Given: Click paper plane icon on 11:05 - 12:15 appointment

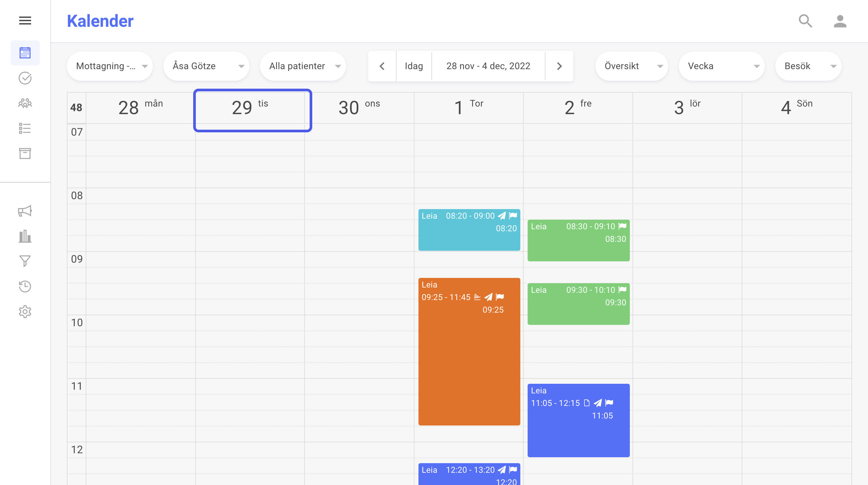Looking at the screenshot, I should click(598, 403).
